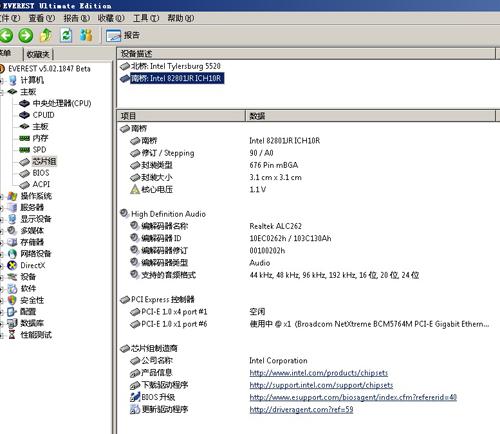Select the 设备 devices icon in tree
Viewport: 500px width, 434px height.
[13, 277]
